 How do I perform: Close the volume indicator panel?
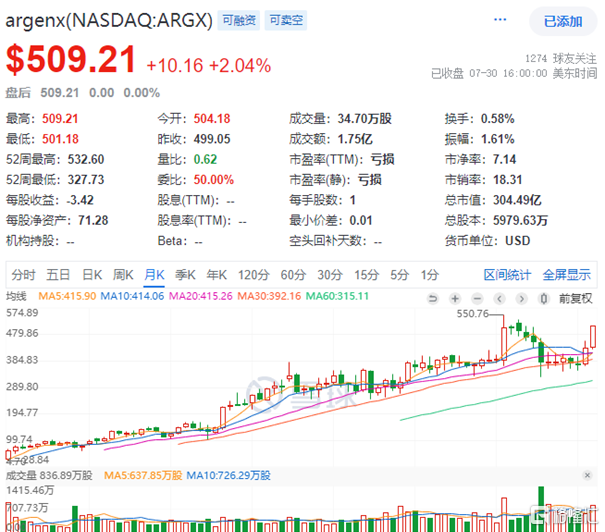coord(587,475)
